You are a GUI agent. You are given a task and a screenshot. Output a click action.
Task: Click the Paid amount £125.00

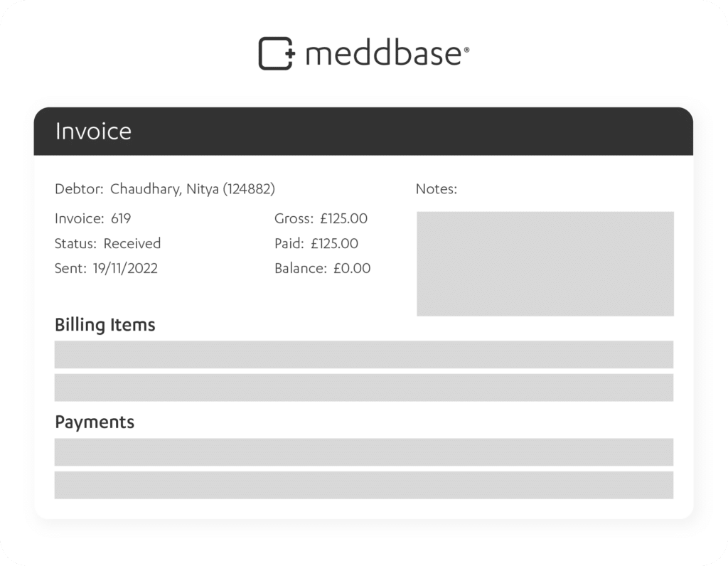tap(334, 243)
